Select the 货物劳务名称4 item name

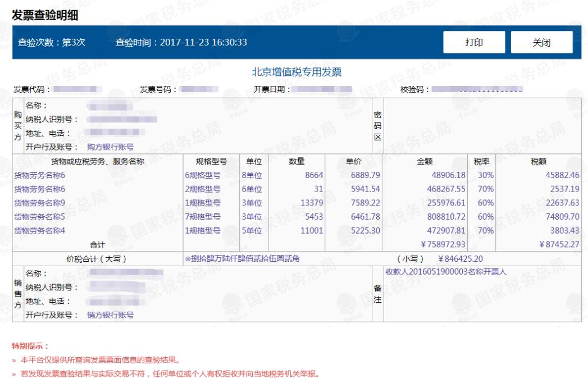(40, 230)
